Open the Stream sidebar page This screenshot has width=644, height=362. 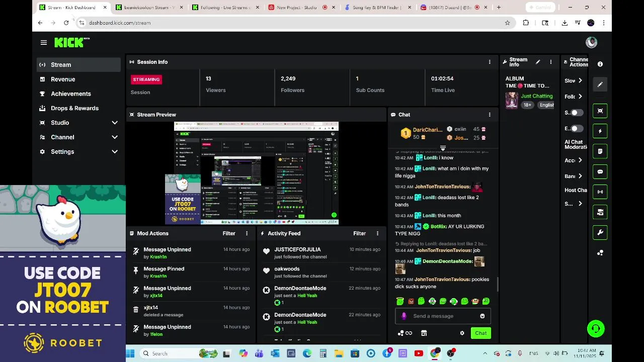coord(78,65)
